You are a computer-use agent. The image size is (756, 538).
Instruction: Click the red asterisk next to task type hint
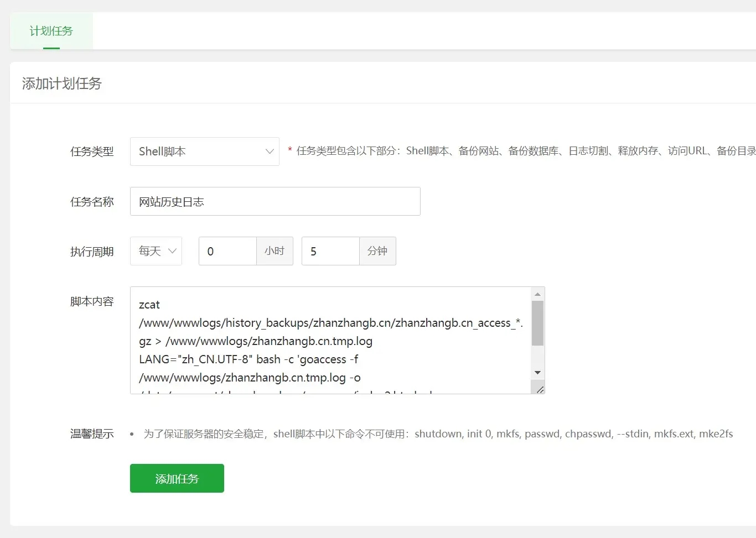[x=290, y=150]
